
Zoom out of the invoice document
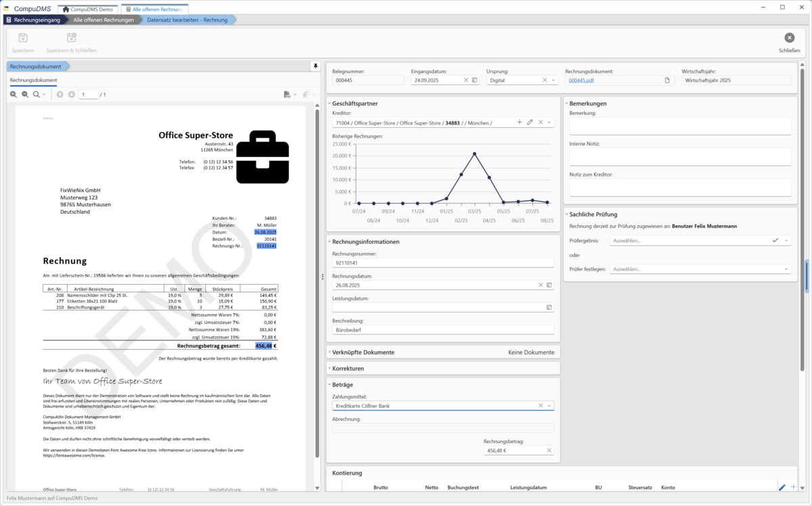pyautogui.click(x=25, y=95)
